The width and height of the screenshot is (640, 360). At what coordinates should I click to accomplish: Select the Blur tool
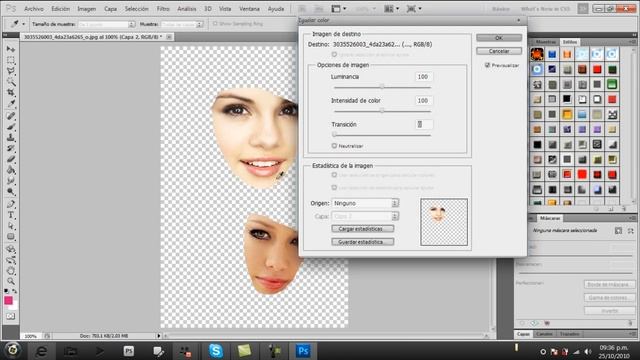(11, 181)
